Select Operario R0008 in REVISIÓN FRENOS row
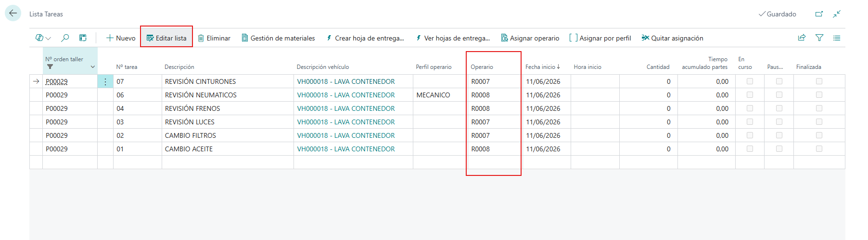 [x=495, y=108]
